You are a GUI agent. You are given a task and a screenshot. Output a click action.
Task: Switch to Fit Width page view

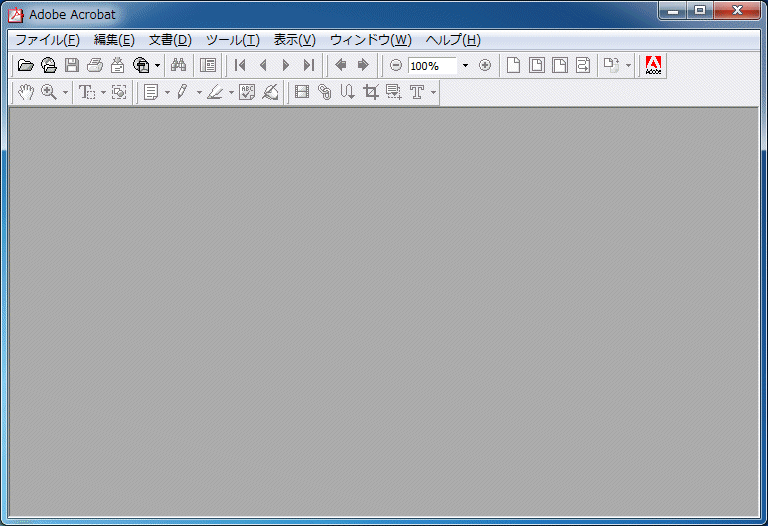[560, 66]
